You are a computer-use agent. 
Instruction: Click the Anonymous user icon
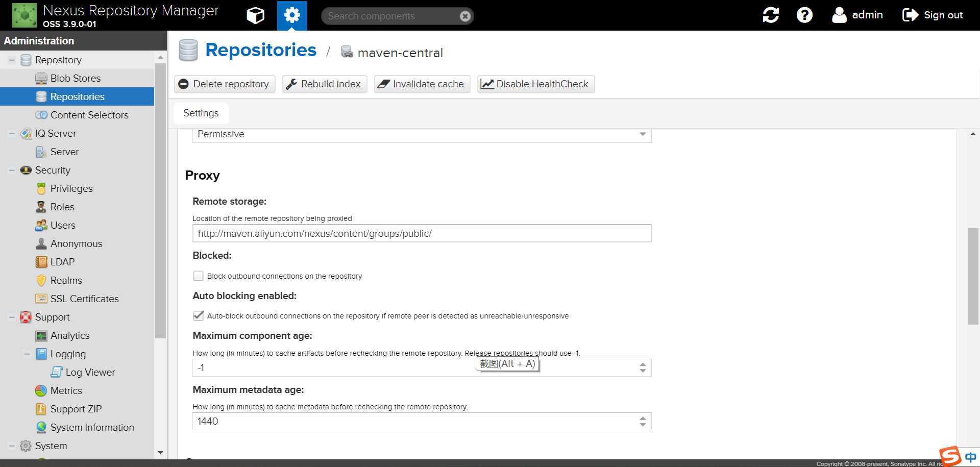[x=41, y=243]
